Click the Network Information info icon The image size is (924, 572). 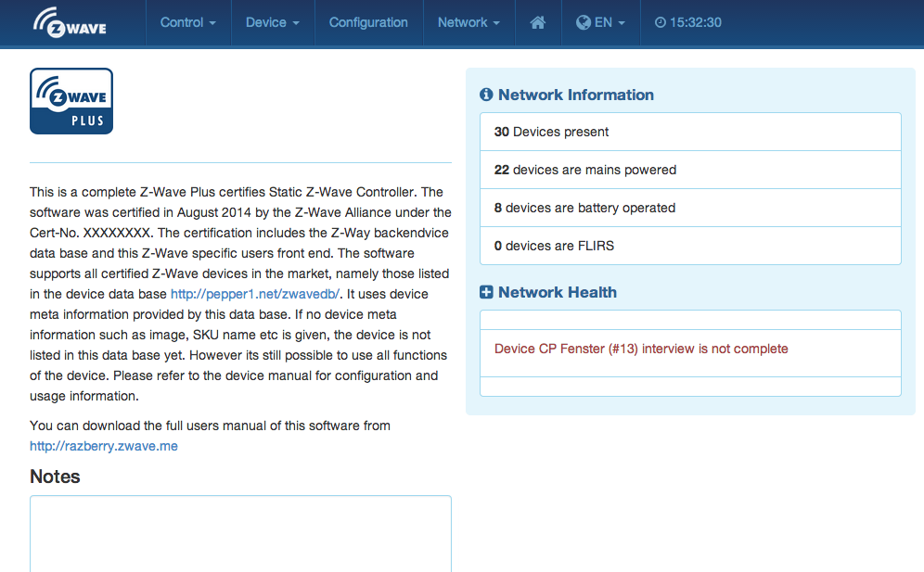click(x=485, y=95)
